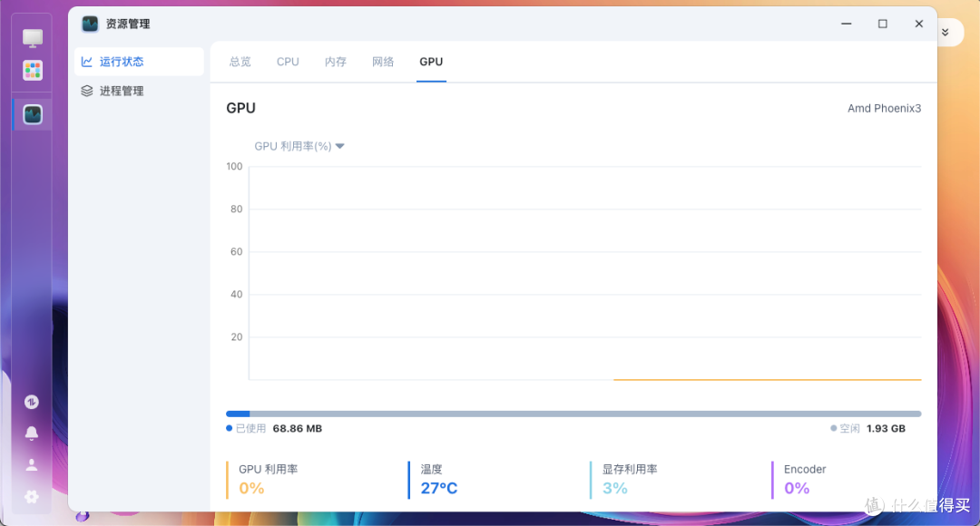Image resolution: width=980 pixels, height=526 pixels.
Task: Open the task transfer icon in the dock
Action: [x=31, y=402]
